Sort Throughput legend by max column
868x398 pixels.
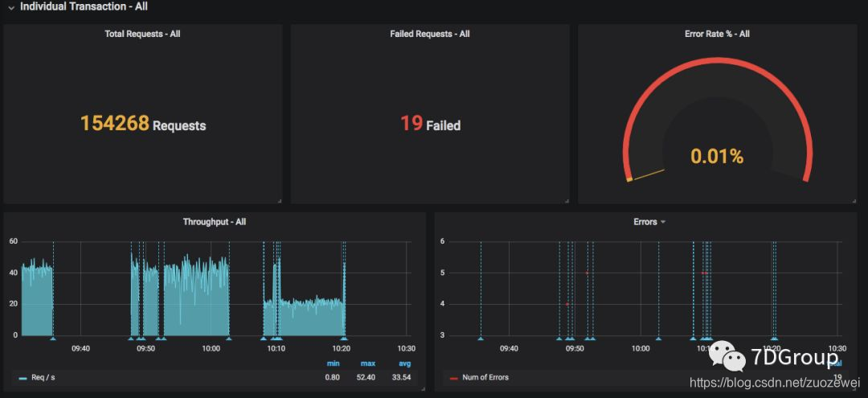368,363
